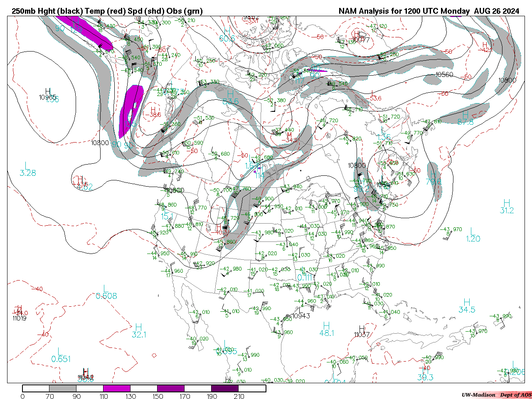Click the gray 70-90 legend swatch

(63, 388)
